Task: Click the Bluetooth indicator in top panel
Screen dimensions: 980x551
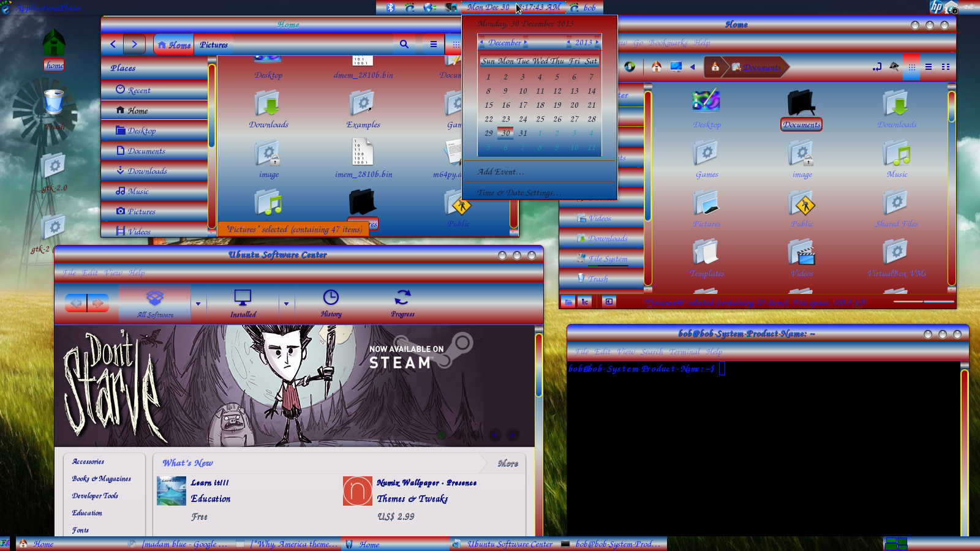Action: (390, 7)
